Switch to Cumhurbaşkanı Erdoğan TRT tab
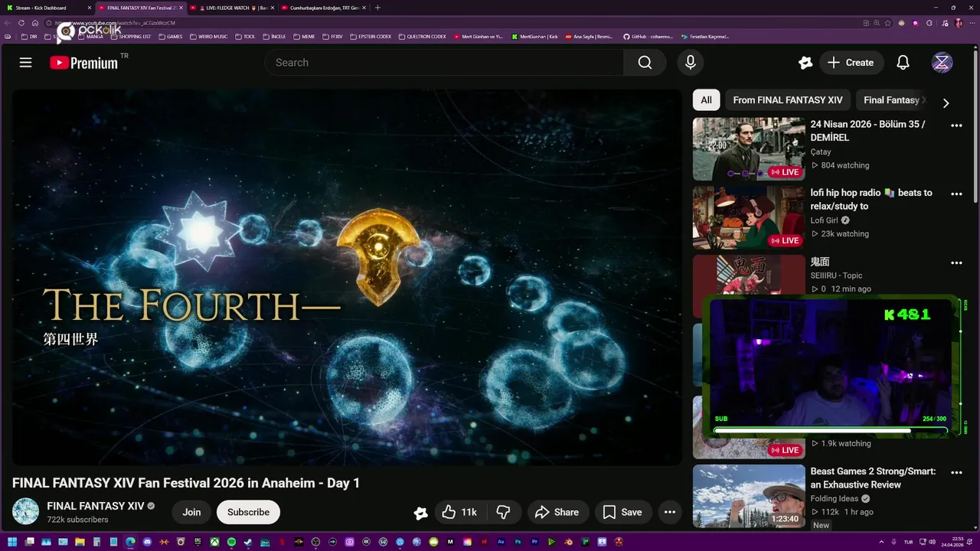 [324, 8]
